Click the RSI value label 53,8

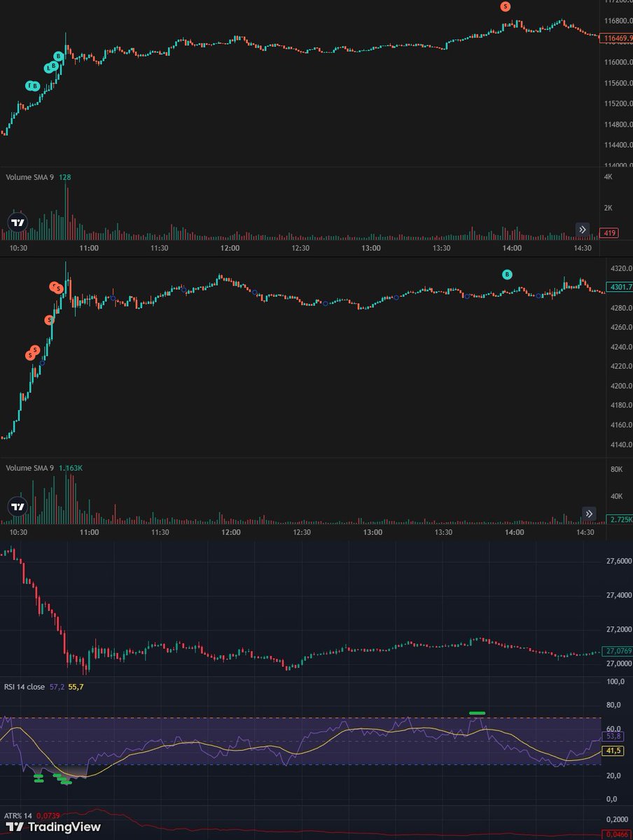[614, 737]
